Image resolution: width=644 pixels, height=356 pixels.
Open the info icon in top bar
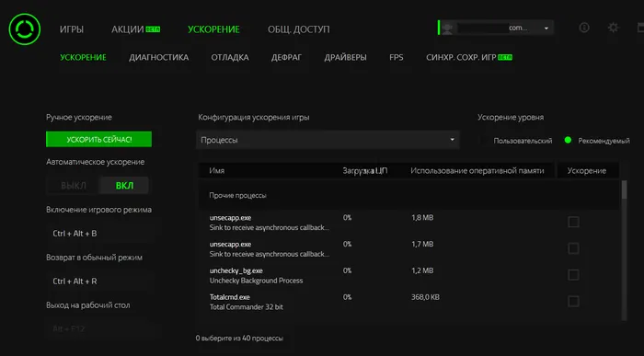tap(584, 28)
